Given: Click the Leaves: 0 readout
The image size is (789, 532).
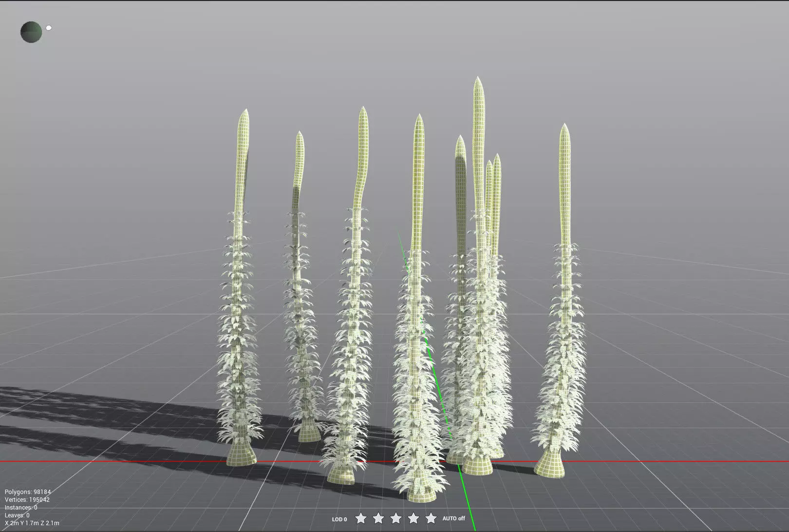Looking at the screenshot, I should (17, 515).
